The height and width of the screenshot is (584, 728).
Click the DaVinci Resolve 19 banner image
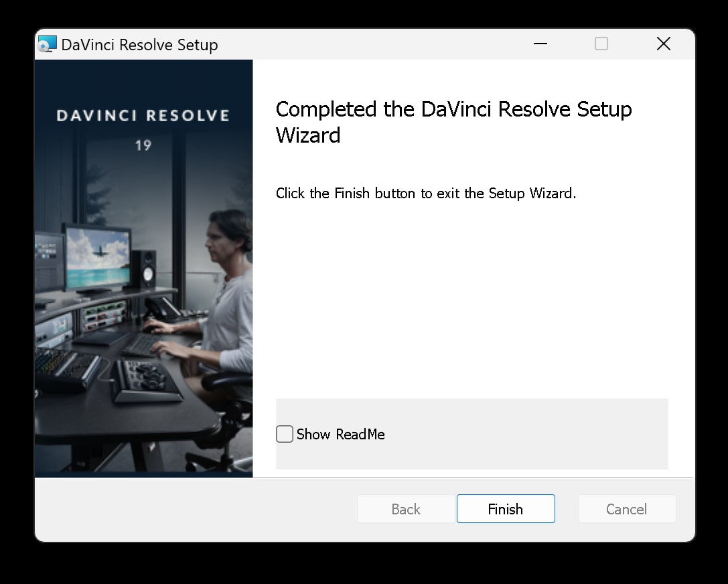pyautogui.click(x=143, y=269)
